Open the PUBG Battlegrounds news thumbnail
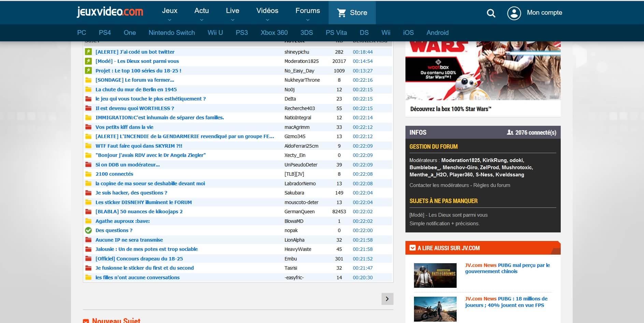This screenshot has width=644, height=323. coord(435,275)
